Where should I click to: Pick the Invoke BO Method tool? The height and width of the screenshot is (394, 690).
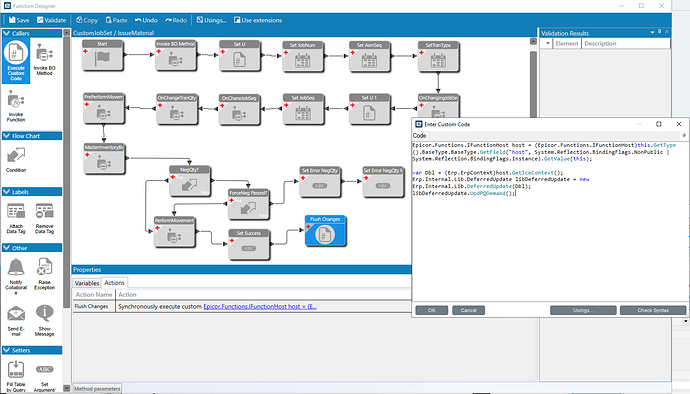click(x=44, y=59)
